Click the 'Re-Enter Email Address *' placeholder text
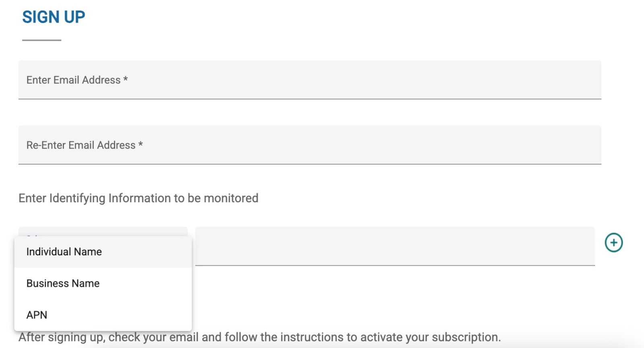This screenshot has height=348, width=644. (81, 145)
